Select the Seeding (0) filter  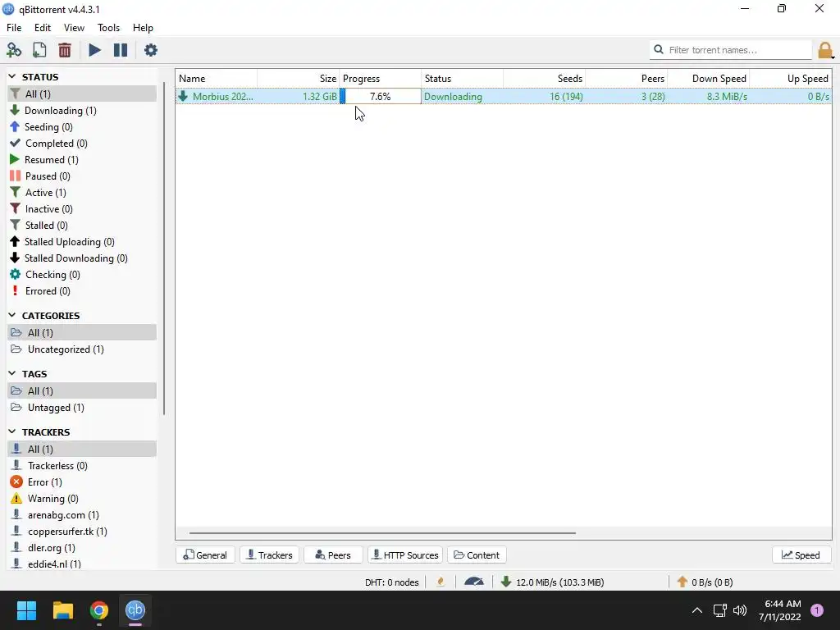(83, 127)
